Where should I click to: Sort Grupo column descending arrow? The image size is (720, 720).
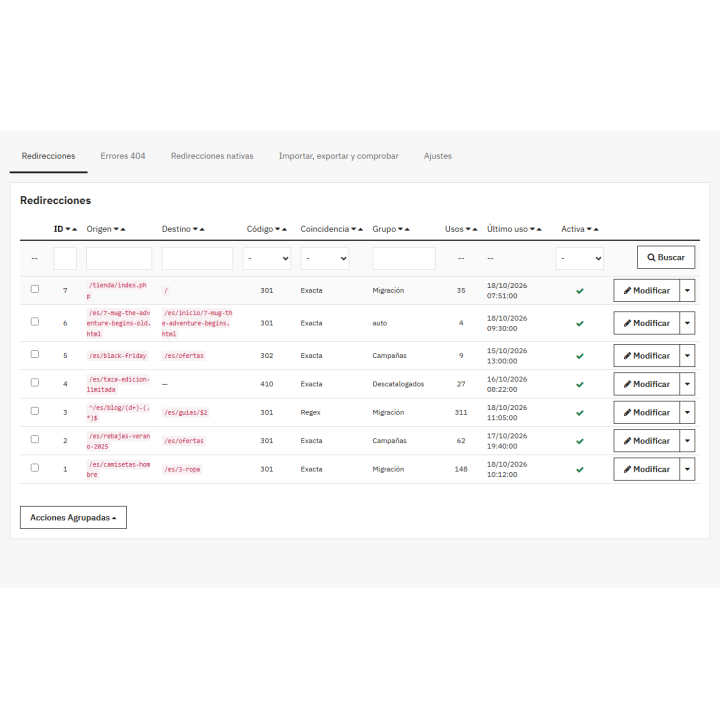click(400, 229)
